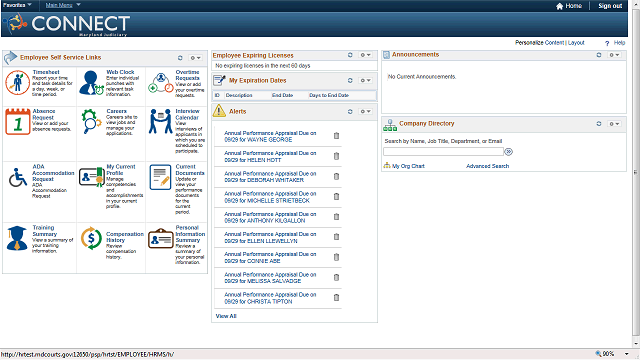This screenshot has height=360, width=640.
Task: Click the View All alerts link
Action: [226, 316]
